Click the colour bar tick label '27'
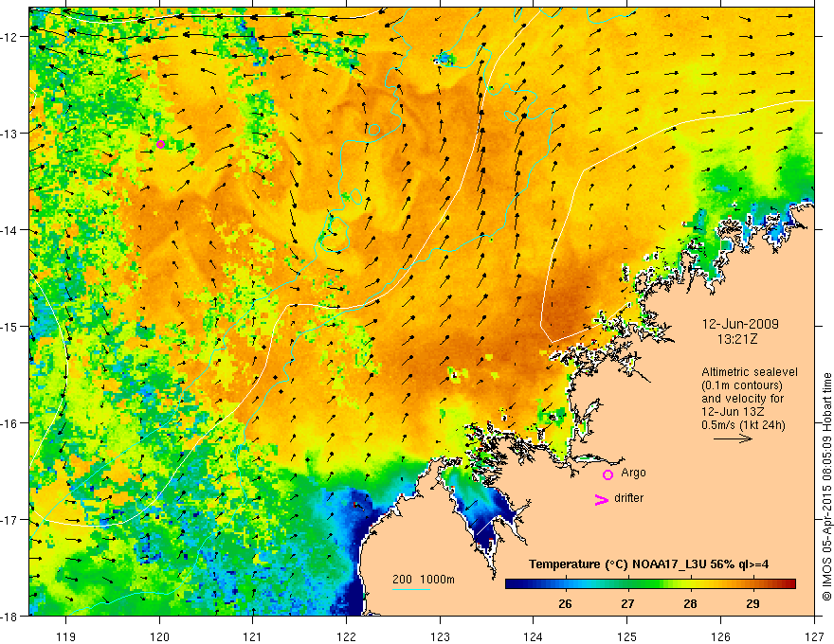The height and width of the screenshot is (644, 834). [627, 603]
